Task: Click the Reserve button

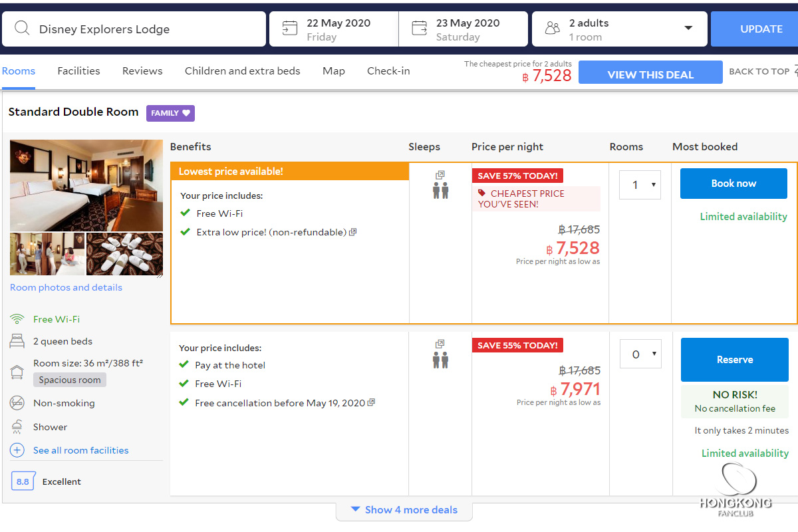Action: coord(735,360)
